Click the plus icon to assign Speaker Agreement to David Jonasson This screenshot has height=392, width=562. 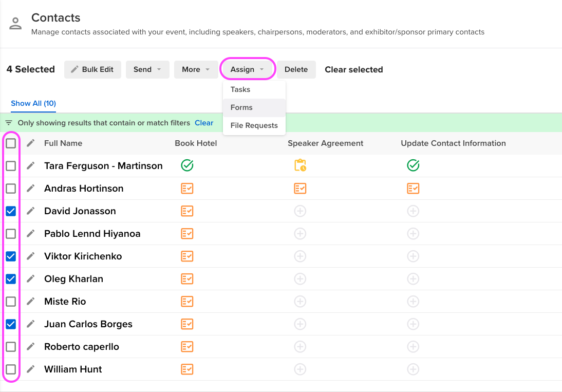point(300,211)
